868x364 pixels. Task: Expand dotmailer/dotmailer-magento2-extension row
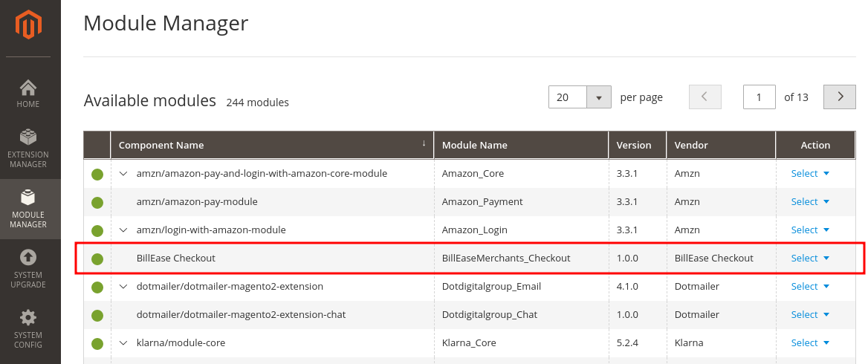tap(123, 286)
